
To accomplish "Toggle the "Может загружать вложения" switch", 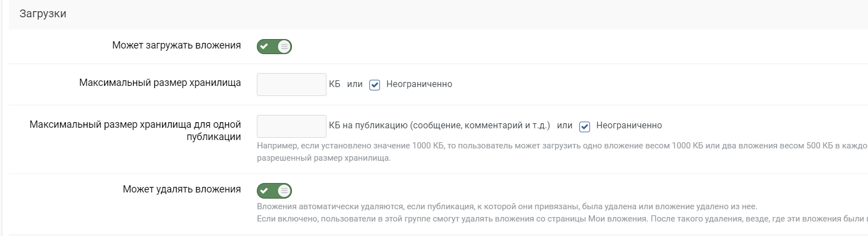I will (274, 46).
